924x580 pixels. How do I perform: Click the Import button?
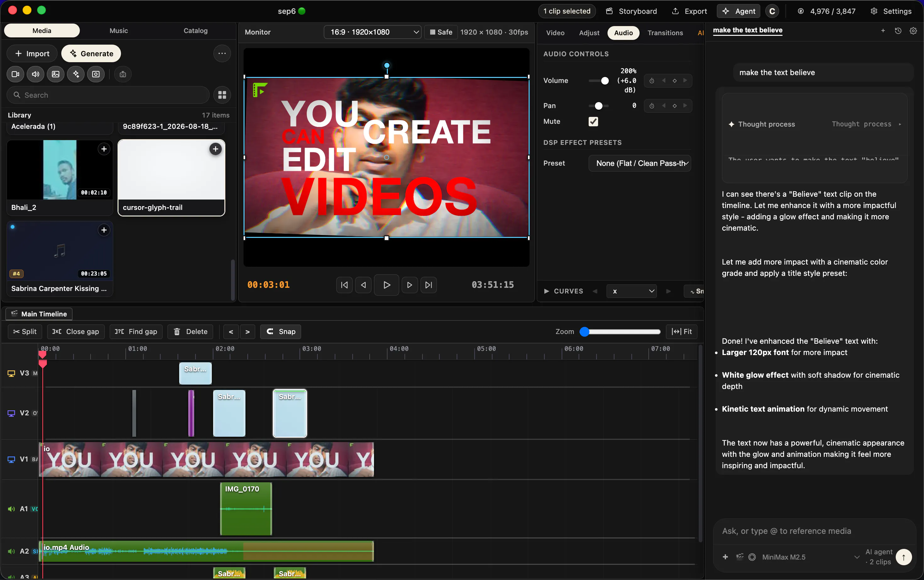click(x=32, y=53)
